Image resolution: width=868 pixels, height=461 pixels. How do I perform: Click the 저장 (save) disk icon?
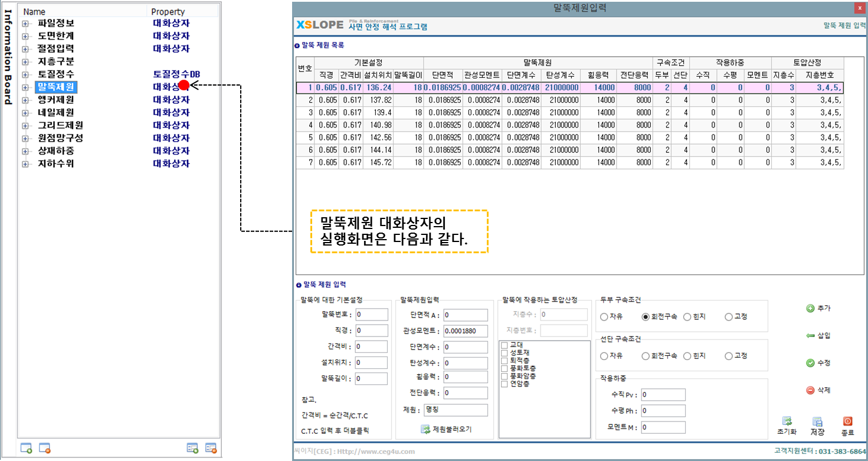817,421
